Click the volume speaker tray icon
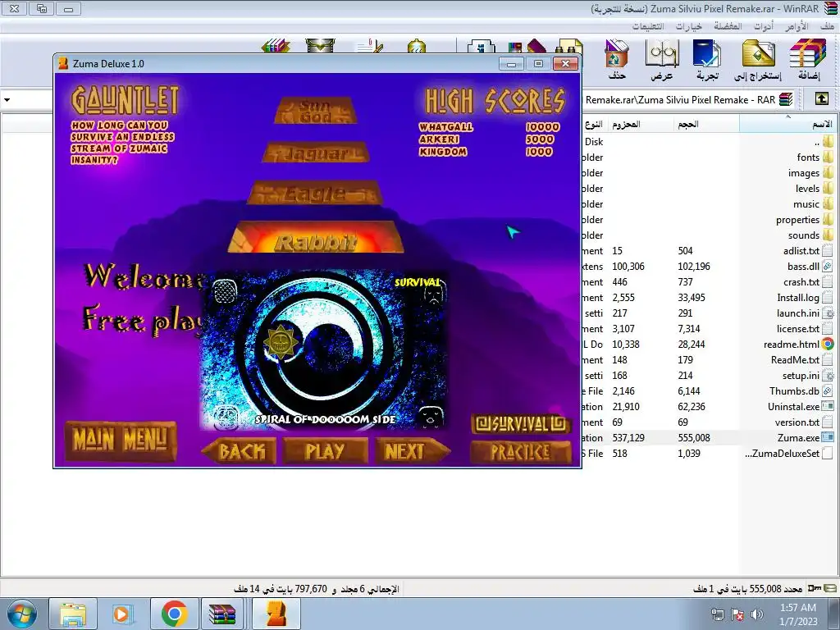Image resolution: width=840 pixels, height=630 pixels. pos(757,614)
